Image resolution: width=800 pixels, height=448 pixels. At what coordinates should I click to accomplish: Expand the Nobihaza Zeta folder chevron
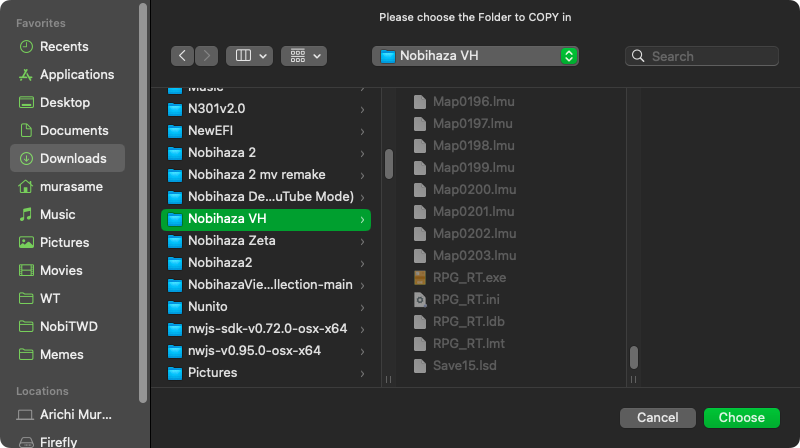[x=362, y=240]
